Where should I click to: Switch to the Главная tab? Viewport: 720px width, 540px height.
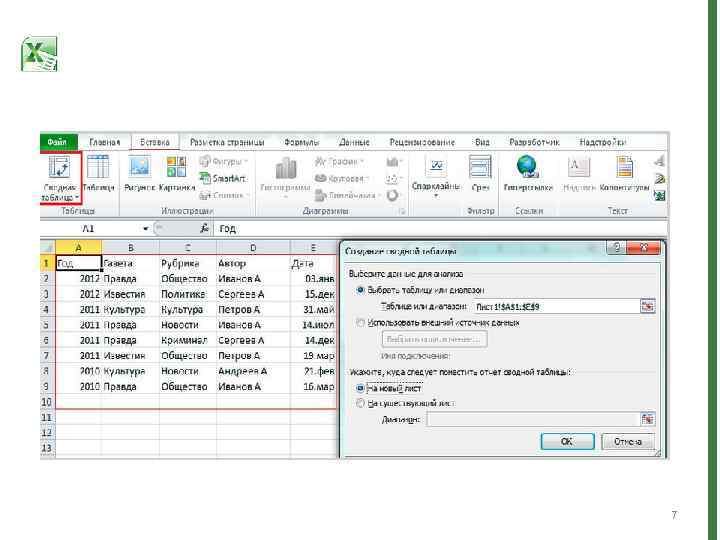pos(105,142)
